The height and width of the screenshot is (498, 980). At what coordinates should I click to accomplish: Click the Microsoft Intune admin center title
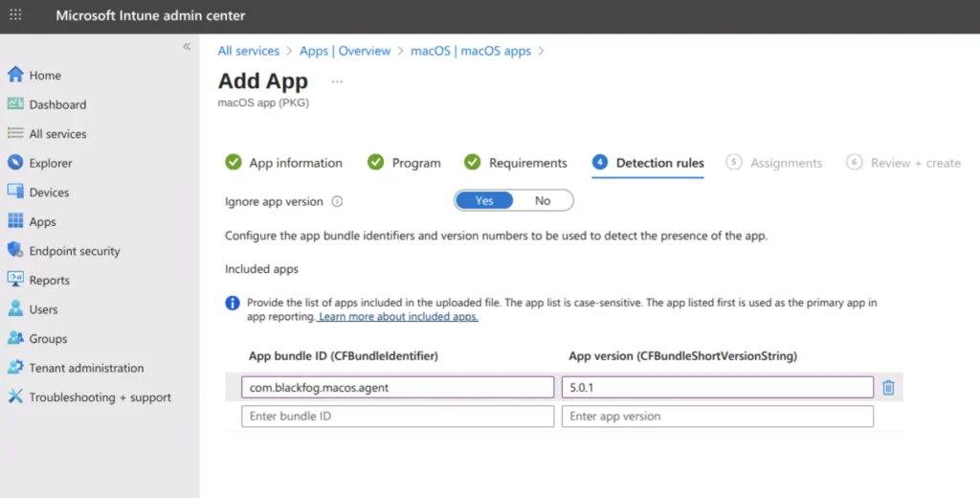click(150, 15)
